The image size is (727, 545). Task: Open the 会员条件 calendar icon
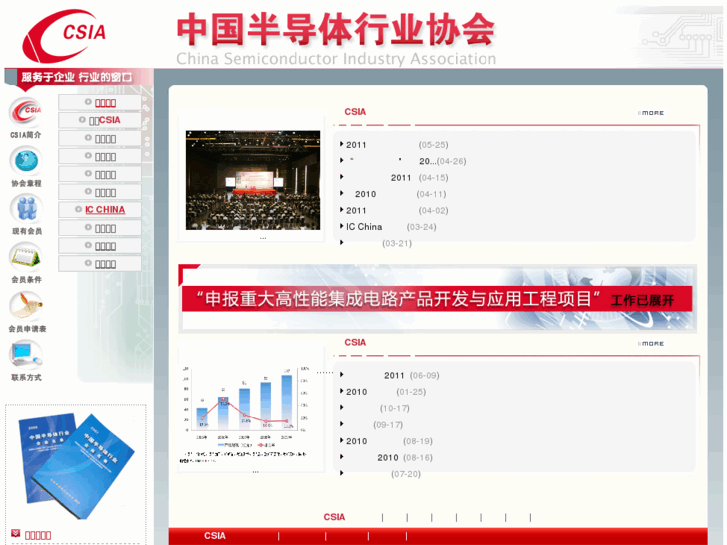tap(26, 257)
